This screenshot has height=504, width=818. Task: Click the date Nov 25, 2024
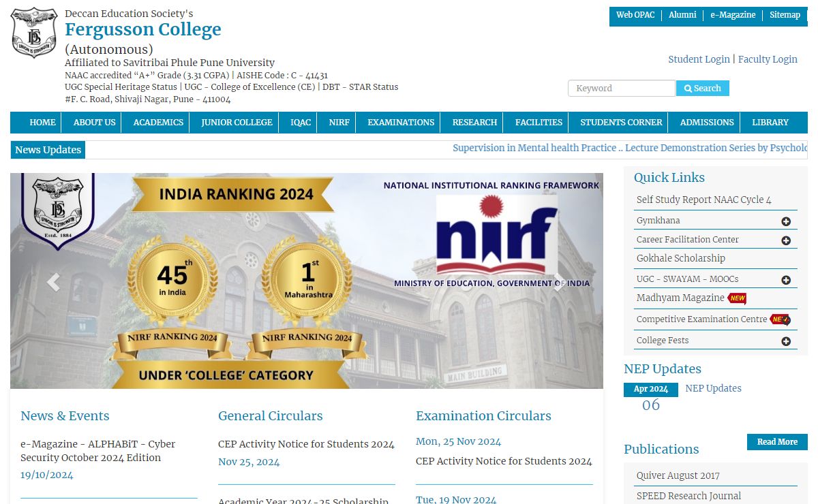pos(249,462)
